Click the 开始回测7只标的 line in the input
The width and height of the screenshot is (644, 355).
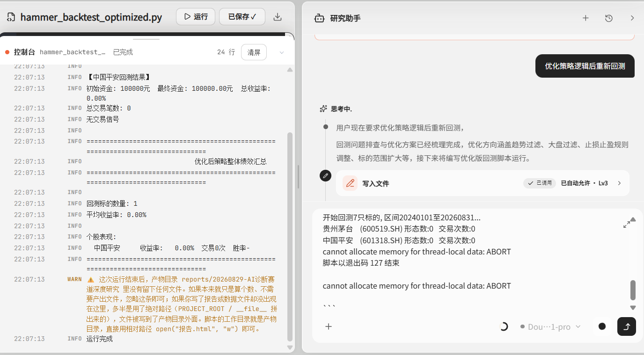click(x=402, y=217)
